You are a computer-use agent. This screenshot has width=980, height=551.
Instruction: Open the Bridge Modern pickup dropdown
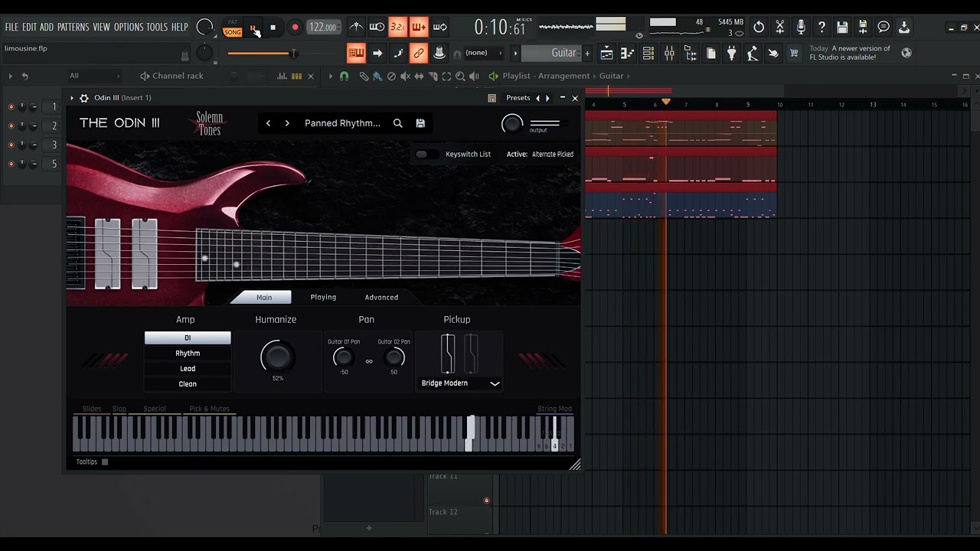[460, 383]
